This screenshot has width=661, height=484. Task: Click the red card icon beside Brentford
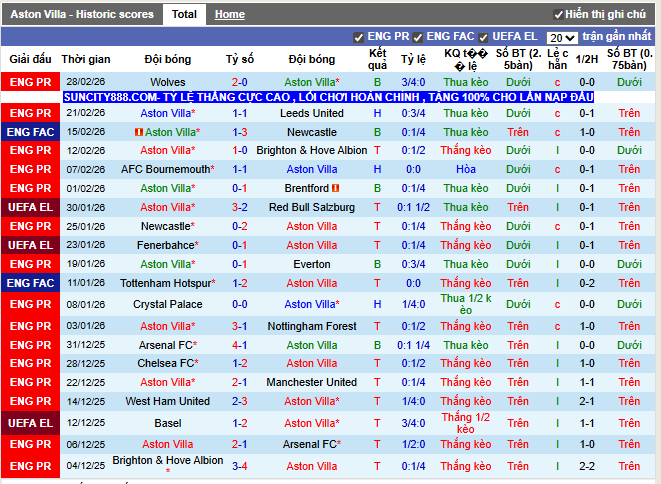(x=336, y=188)
